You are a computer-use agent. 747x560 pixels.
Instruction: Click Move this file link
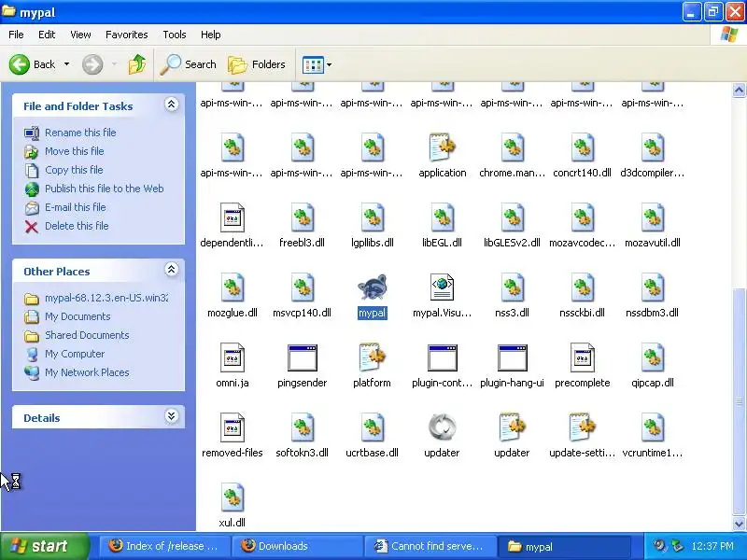pos(75,151)
